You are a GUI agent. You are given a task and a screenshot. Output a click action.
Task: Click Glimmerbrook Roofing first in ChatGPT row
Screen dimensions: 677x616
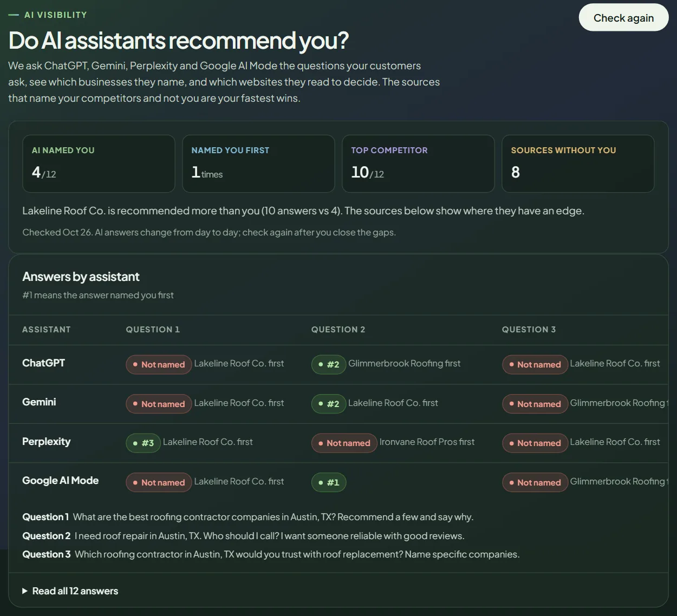(x=404, y=364)
